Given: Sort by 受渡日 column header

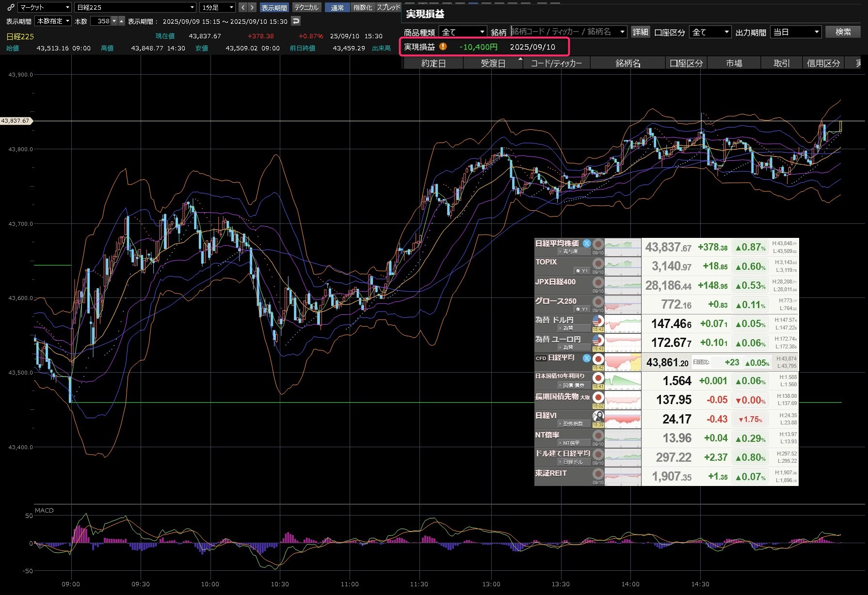Looking at the screenshot, I should tap(493, 63).
